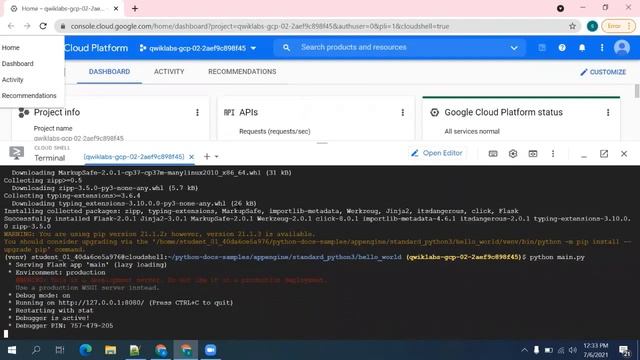Open the notifications bell

click(582, 48)
